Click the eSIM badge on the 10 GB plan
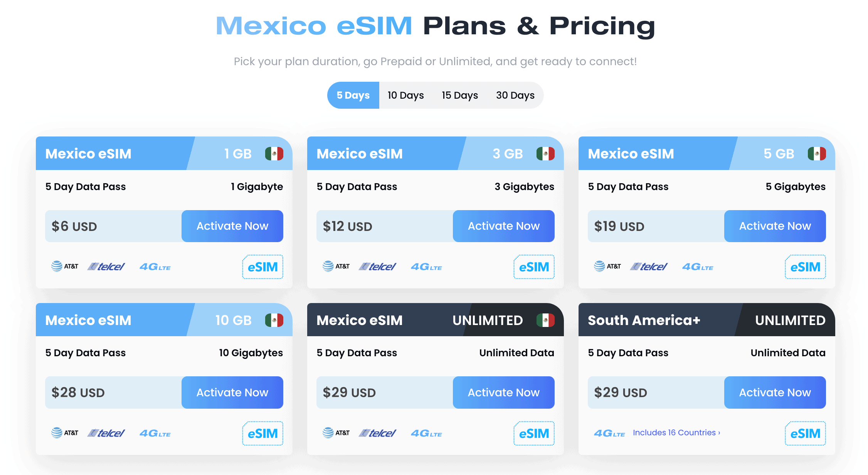868x475 pixels. tap(262, 433)
